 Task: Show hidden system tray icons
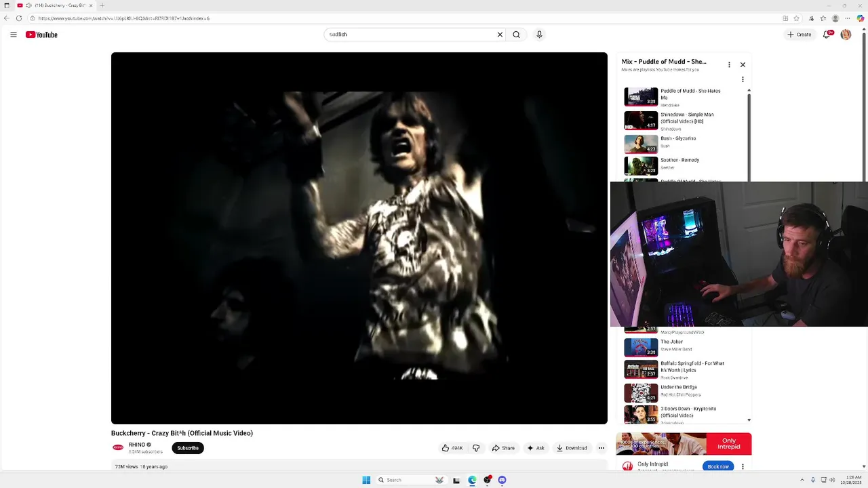802,480
